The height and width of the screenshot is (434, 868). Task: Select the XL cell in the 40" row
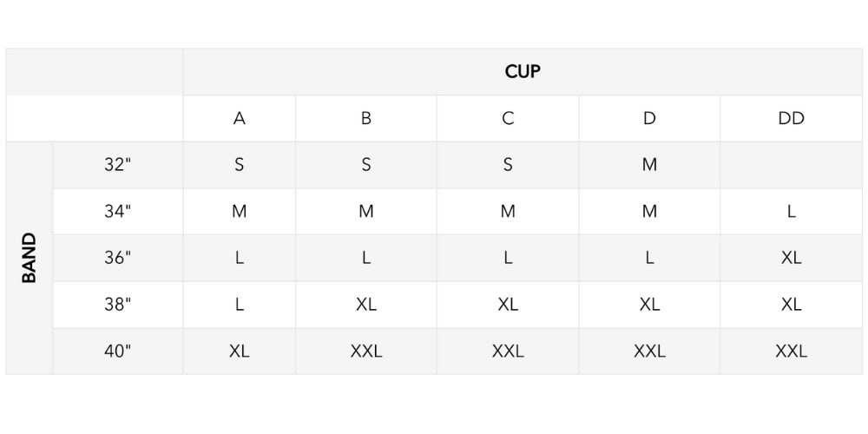click(240, 352)
